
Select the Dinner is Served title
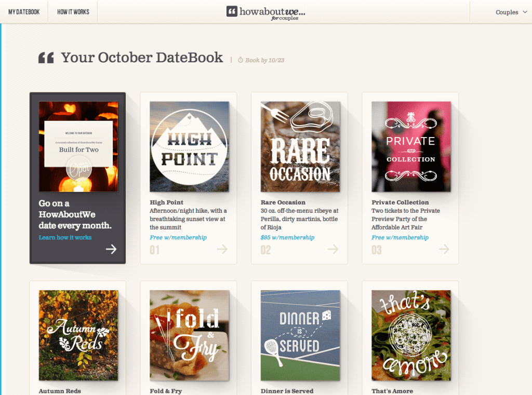[x=287, y=391]
